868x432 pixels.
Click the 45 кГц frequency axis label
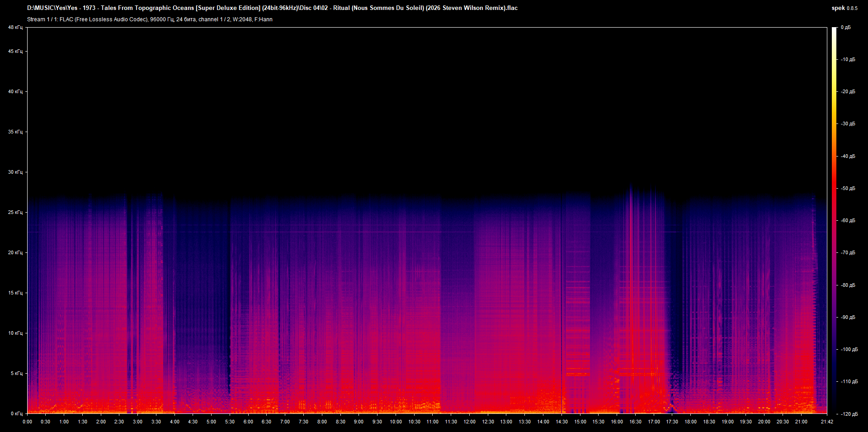[x=15, y=51]
